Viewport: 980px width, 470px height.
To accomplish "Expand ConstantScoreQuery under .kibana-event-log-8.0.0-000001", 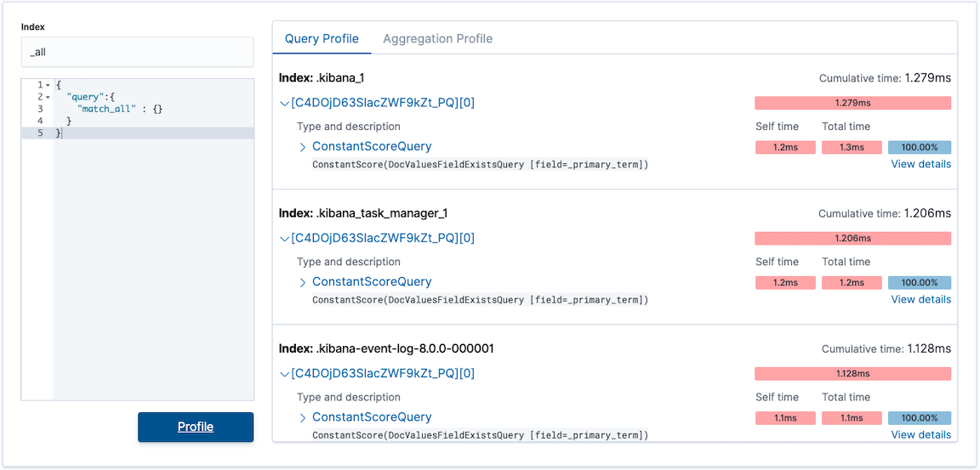I will point(303,417).
